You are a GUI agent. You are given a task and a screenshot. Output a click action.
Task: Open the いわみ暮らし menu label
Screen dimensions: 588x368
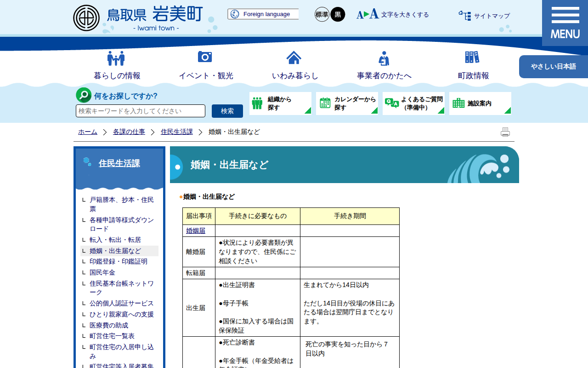(x=295, y=76)
